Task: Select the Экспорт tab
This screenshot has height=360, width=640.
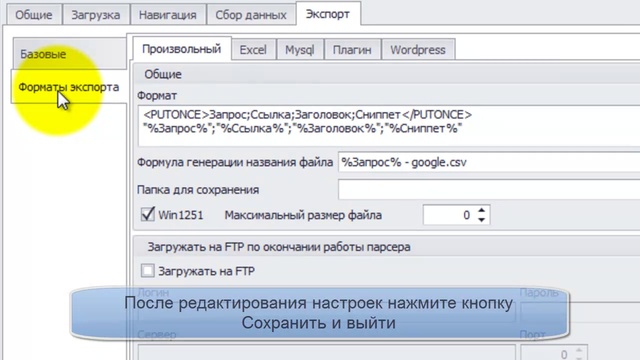Action: 328,14
